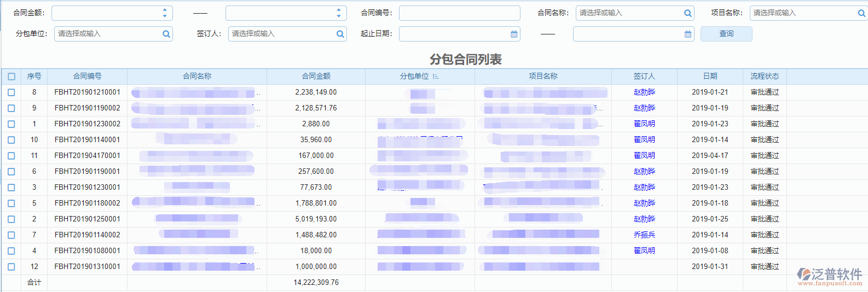The height and width of the screenshot is (292, 868).
Task: Click the 泛普软件 logo watermark
Action: (830, 276)
